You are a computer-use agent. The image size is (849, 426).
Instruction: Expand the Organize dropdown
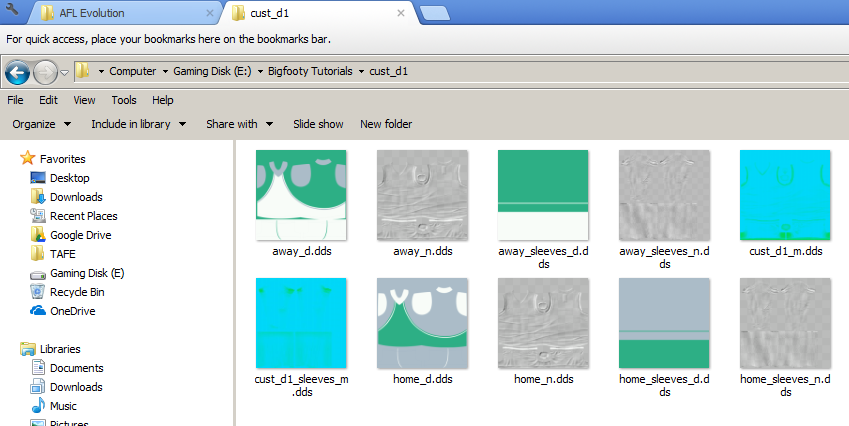pos(41,124)
